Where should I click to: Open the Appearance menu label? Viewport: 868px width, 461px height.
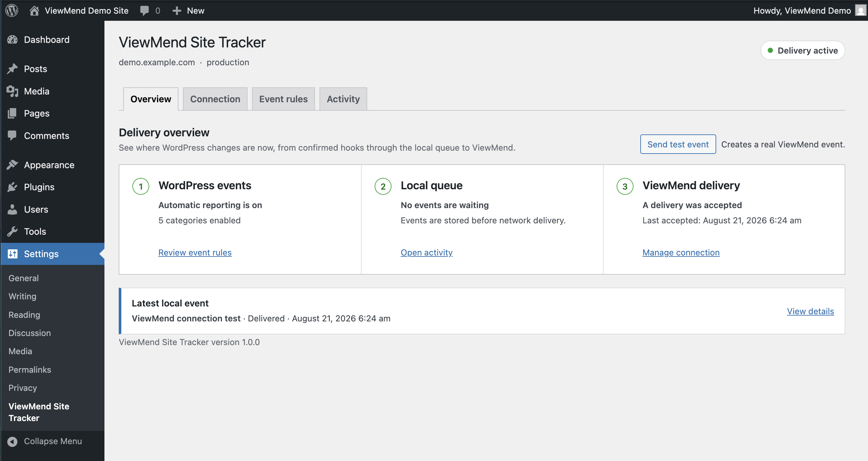click(x=49, y=165)
